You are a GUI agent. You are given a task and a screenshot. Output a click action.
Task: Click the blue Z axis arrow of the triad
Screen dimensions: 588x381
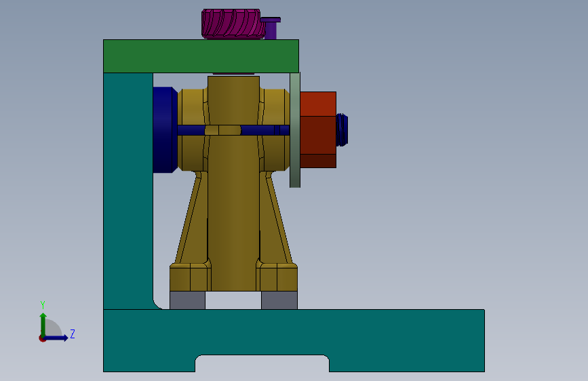click(x=57, y=338)
